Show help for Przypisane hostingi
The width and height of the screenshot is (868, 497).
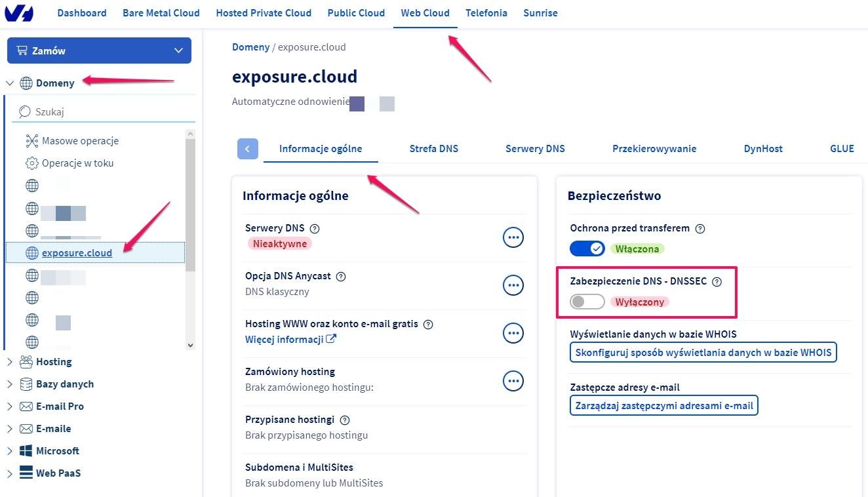pos(345,420)
